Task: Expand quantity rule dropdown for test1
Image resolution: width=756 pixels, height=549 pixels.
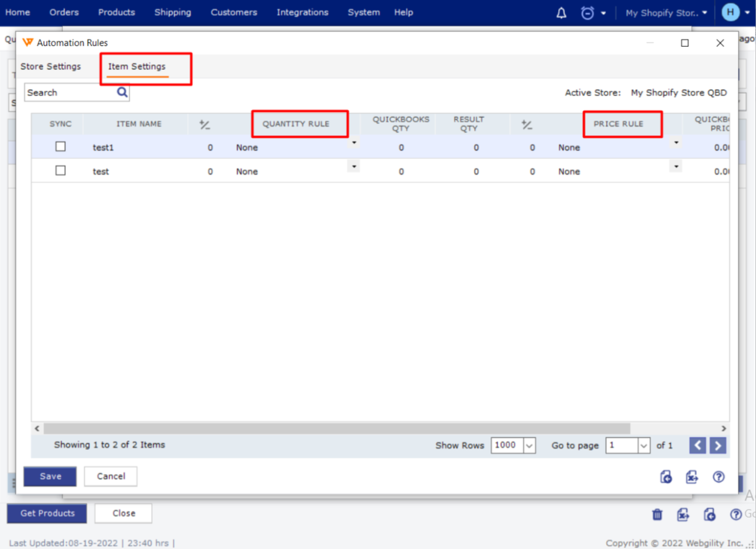Action: pyautogui.click(x=353, y=143)
